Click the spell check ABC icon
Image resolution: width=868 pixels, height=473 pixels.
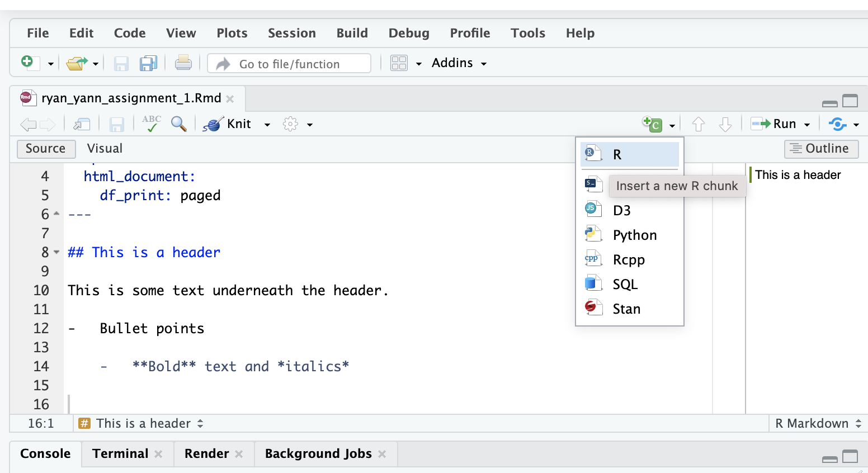click(x=151, y=124)
